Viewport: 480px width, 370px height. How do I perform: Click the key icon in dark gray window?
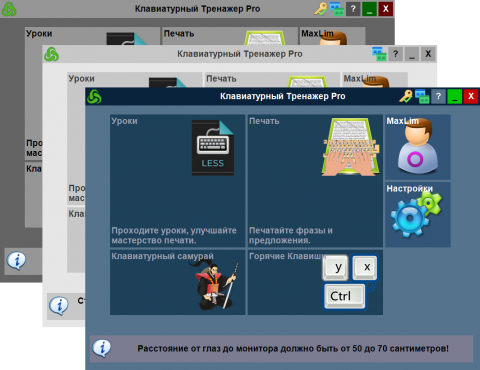320,9
